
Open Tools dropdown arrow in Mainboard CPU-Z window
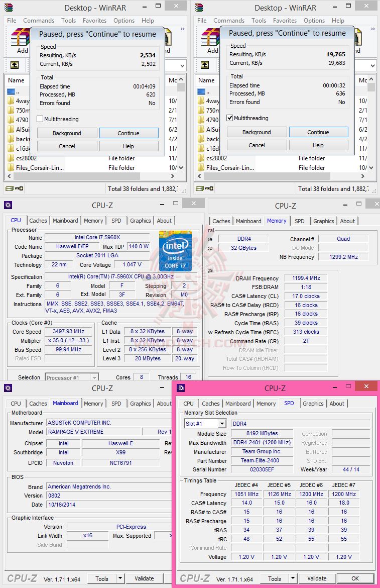pyautogui.click(x=120, y=578)
